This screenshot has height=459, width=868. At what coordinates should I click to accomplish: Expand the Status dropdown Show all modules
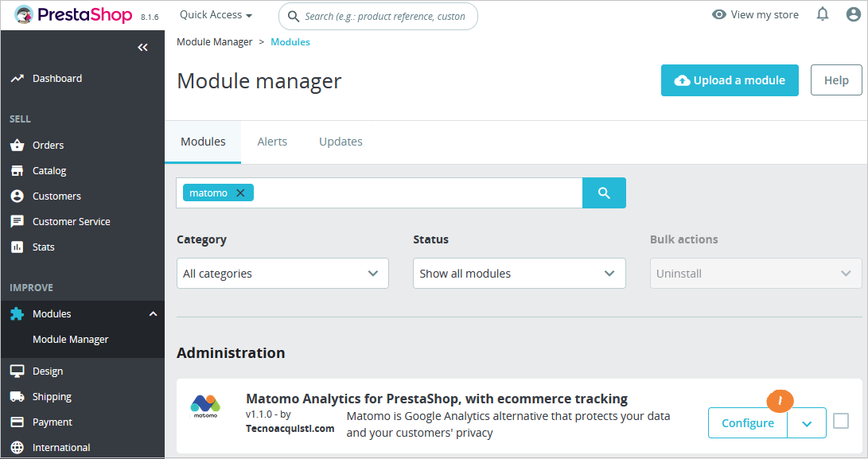point(519,273)
